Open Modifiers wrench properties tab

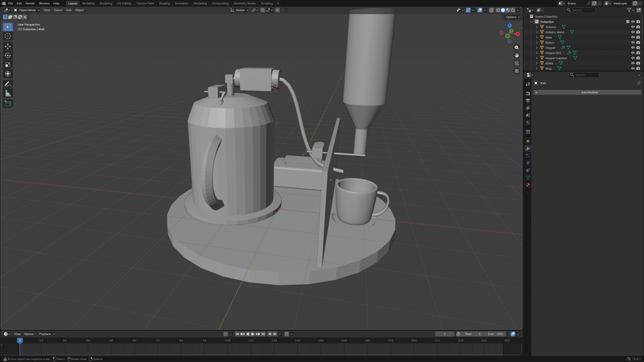point(528,149)
